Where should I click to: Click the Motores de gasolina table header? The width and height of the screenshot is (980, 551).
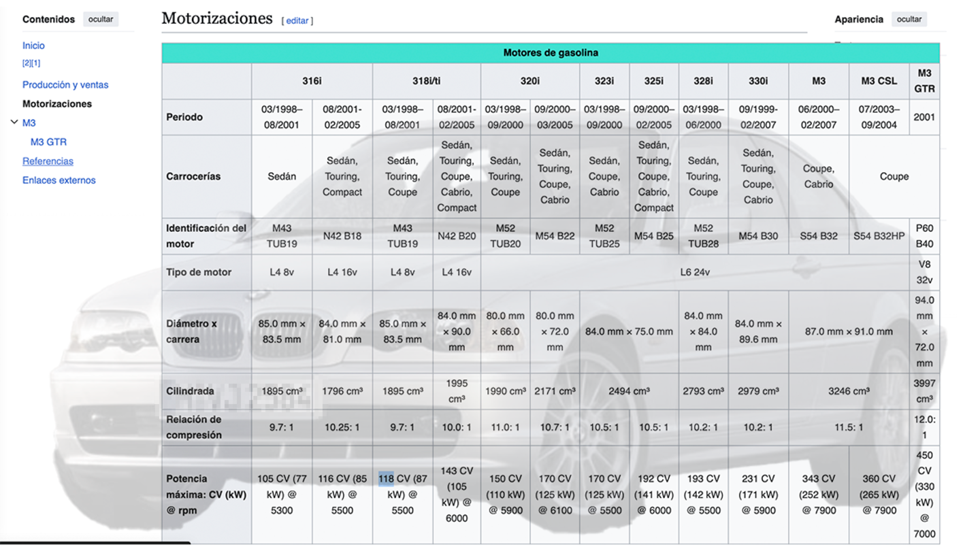551,53
